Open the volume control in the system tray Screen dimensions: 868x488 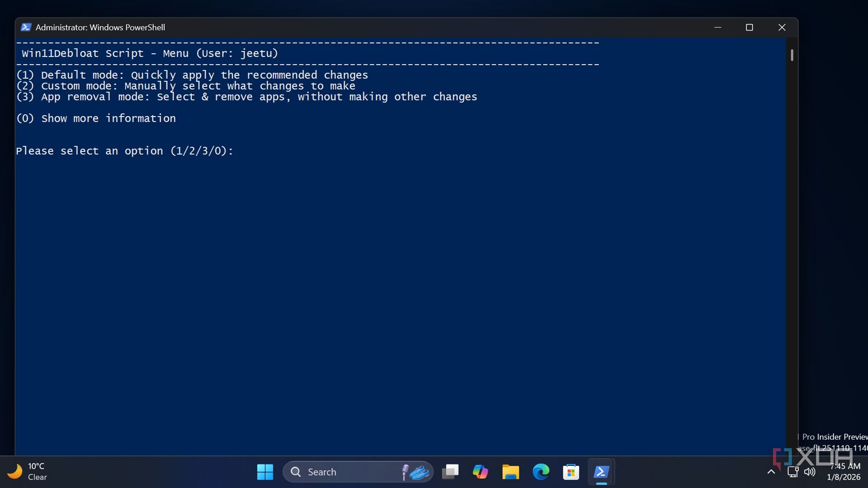(x=810, y=472)
